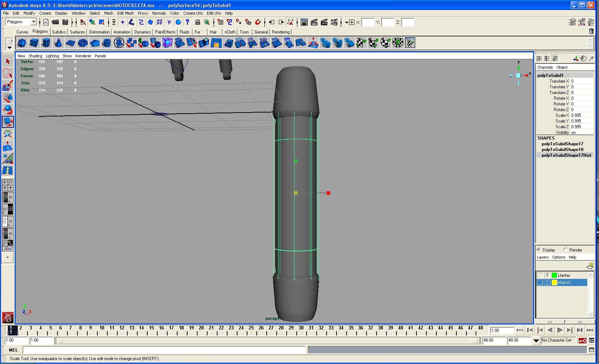The width and height of the screenshot is (599, 364).
Task: Open the Polygons menu set dropdown
Action: 34,22
